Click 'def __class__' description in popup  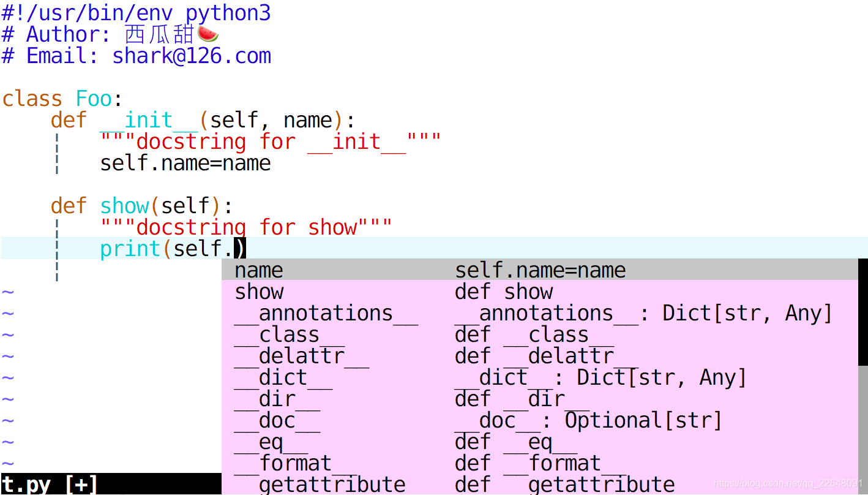(534, 334)
